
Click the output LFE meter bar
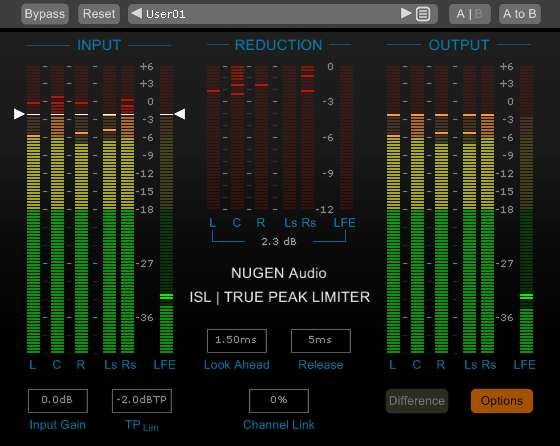point(526,210)
